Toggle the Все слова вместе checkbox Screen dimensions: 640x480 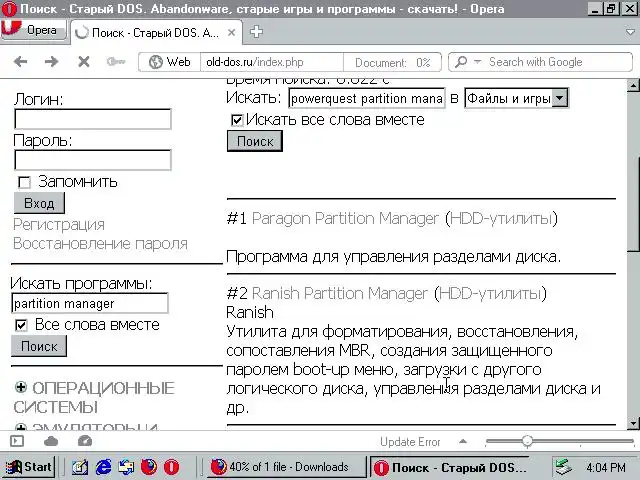21,325
